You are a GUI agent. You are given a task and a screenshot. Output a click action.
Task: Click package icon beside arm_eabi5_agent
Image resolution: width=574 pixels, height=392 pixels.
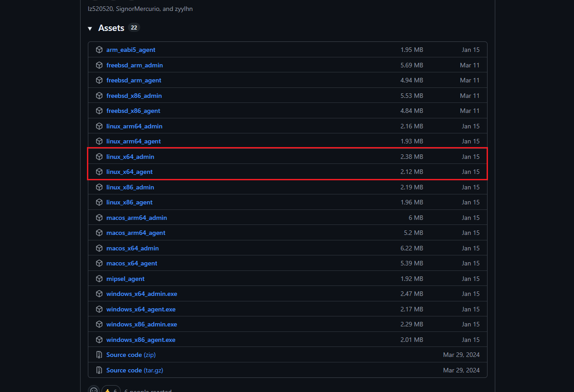[x=99, y=50]
